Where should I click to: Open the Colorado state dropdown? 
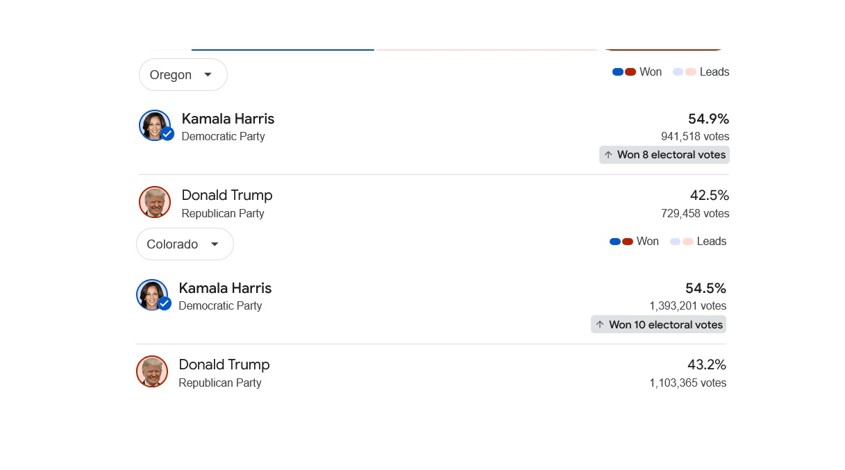click(x=185, y=244)
